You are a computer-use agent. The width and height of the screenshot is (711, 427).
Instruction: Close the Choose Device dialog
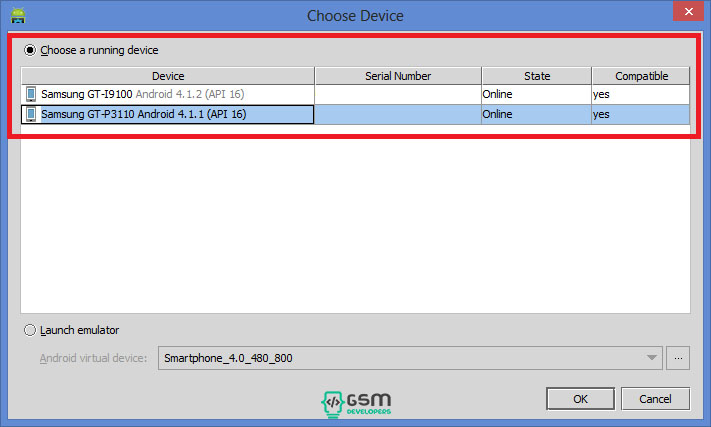(x=688, y=11)
